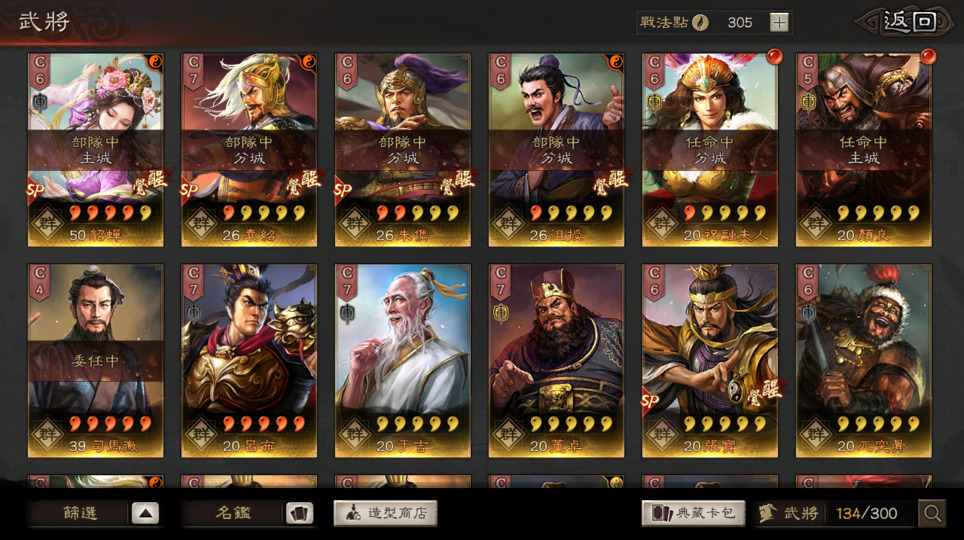Select the 于吉 general card
The height and width of the screenshot is (540, 964).
(403, 360)
